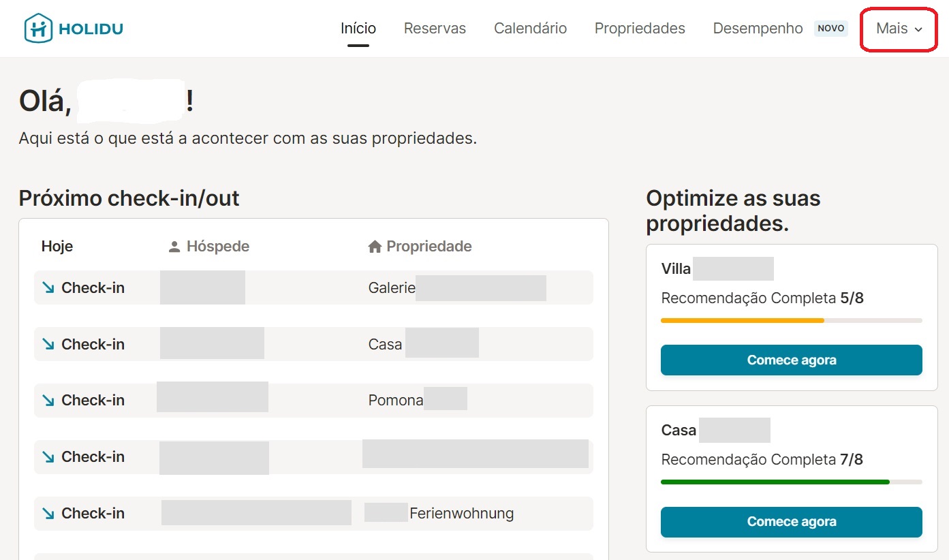The image size is (949, 560).
Task: Switch to the Calendário tab
Action: (x=530, y=29)
